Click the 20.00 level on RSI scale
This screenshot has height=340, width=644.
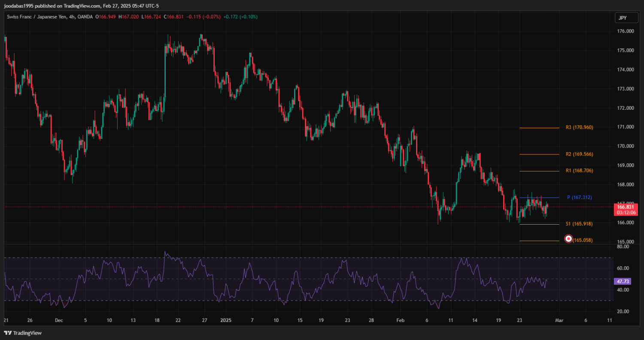[x=623, y=311]
